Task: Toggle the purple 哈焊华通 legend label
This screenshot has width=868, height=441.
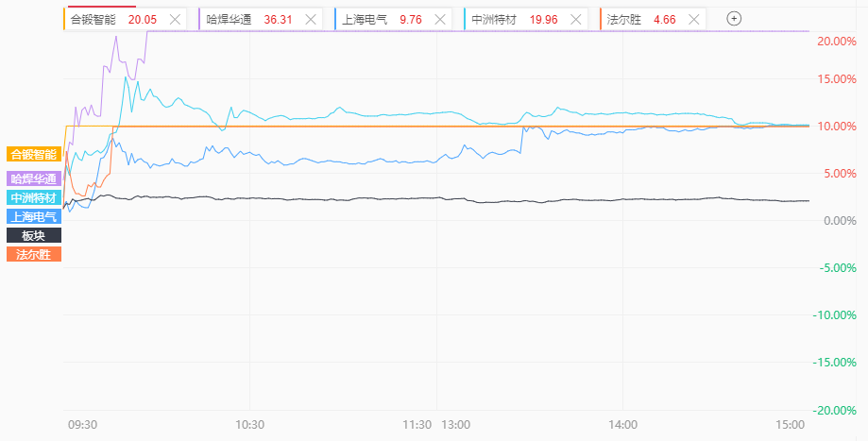Action: pyautogui.click(x=34, y=178)
